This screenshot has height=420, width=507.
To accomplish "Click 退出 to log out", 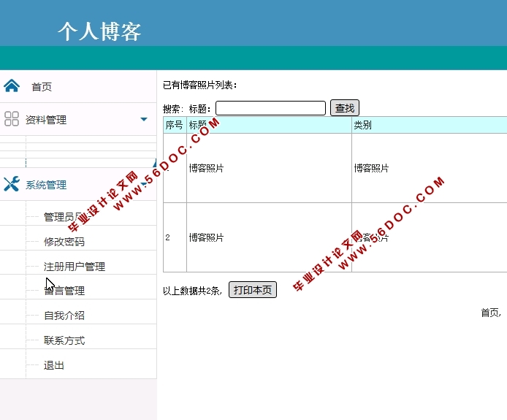I will (54, 365).
